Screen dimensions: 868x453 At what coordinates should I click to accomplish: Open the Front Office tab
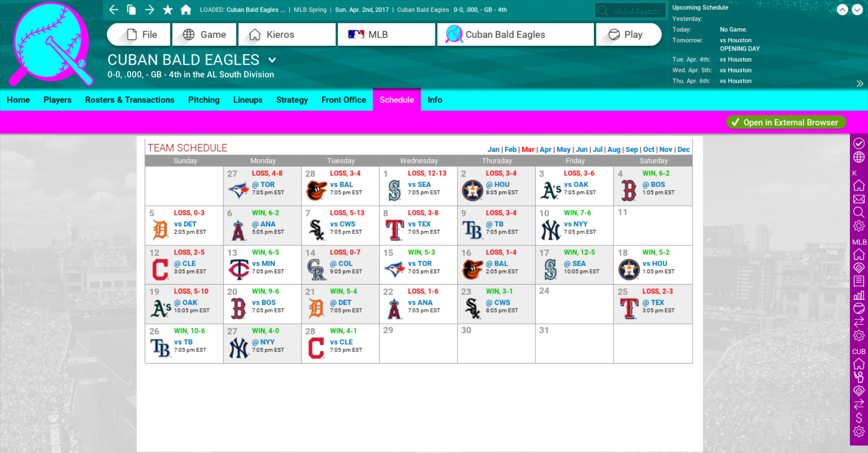[x=344, y=100]
